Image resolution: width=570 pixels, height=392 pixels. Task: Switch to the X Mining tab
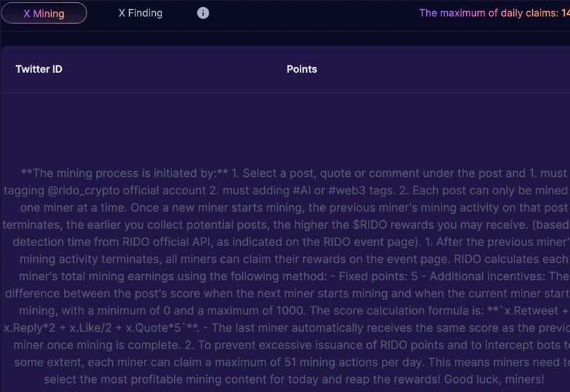point(44,13)
